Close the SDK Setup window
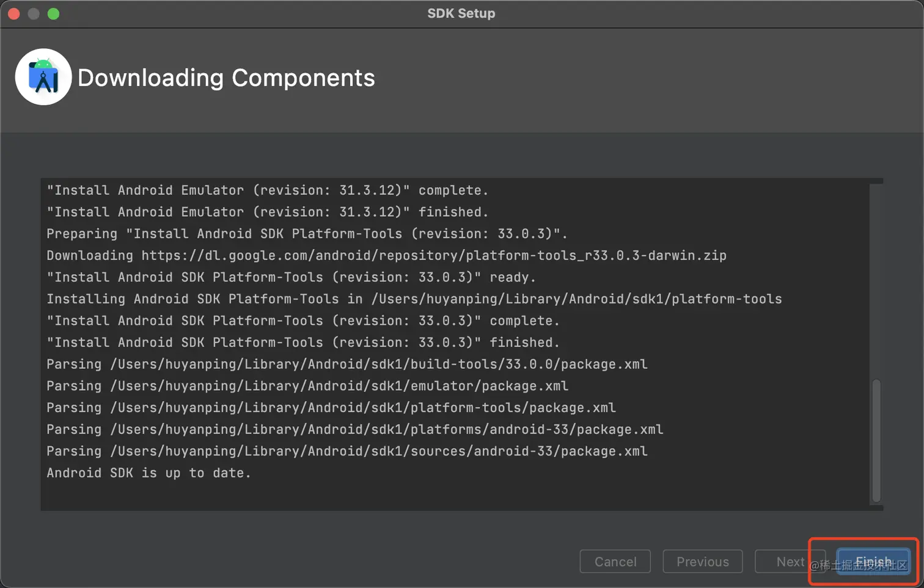The image size is (924, 588). point(14,13)
